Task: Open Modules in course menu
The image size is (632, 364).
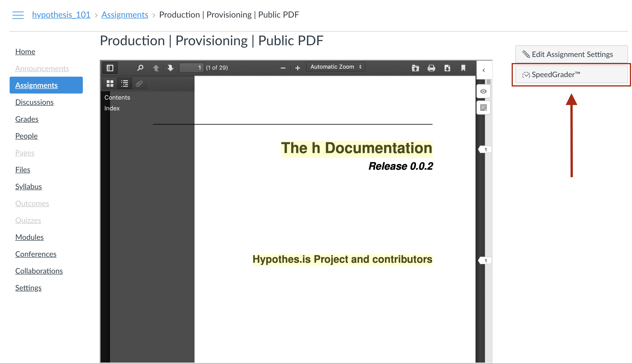Action: click(x=30, y=237)
